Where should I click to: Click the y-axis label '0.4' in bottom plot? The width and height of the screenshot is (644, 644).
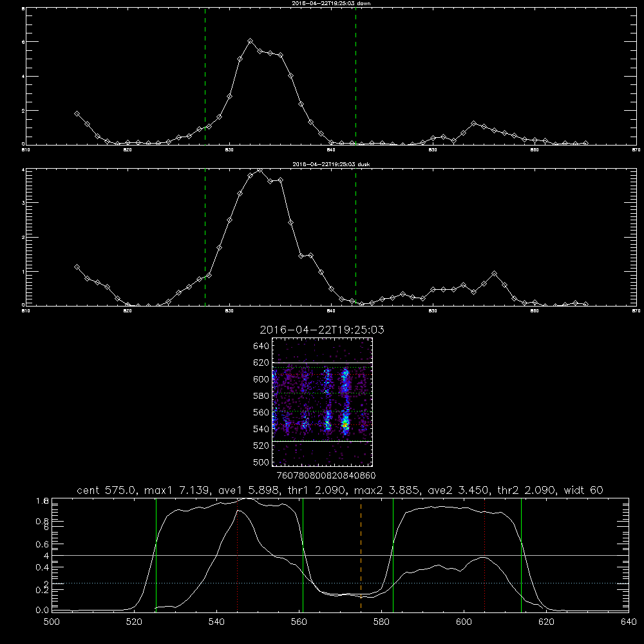point(43,567)
